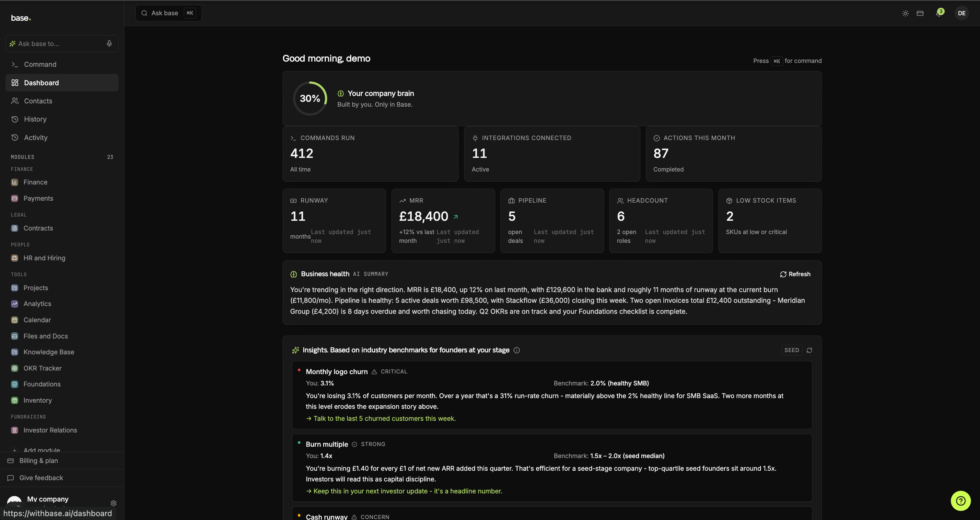Click Add module in the sidebar

(42, 449)
